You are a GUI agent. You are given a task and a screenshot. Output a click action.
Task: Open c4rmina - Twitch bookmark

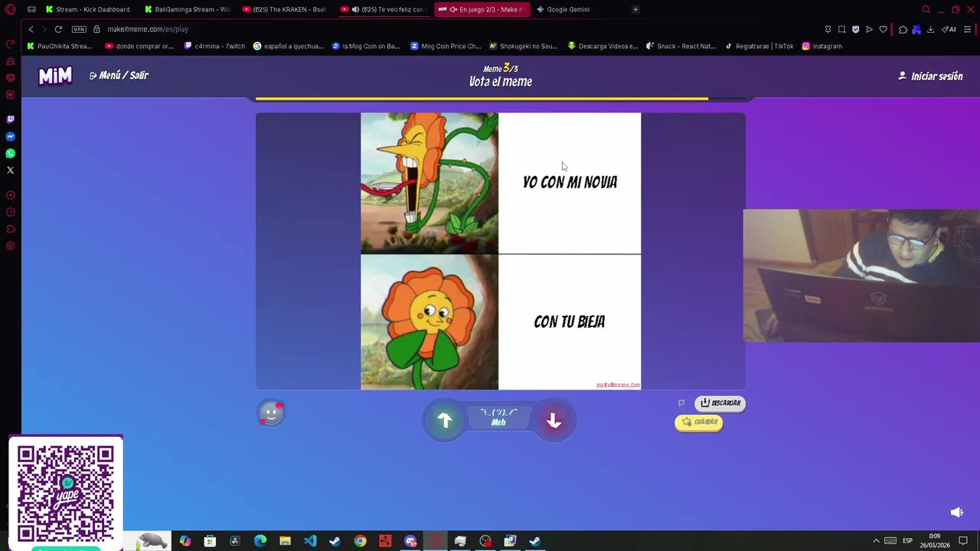(214, 46)
